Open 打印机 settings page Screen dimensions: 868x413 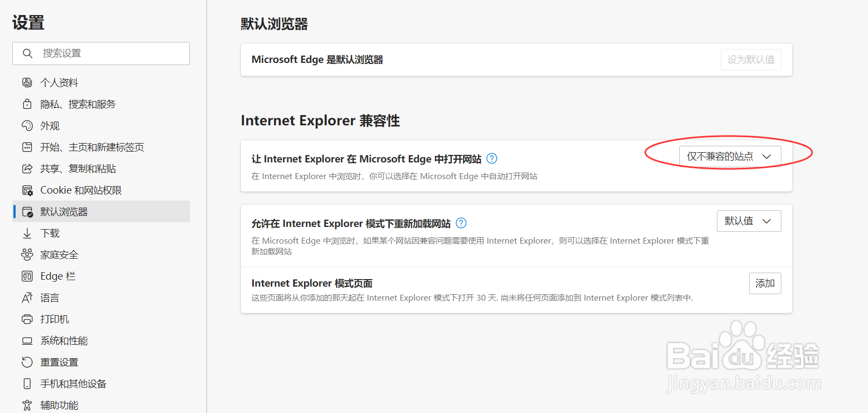point(101,319)
